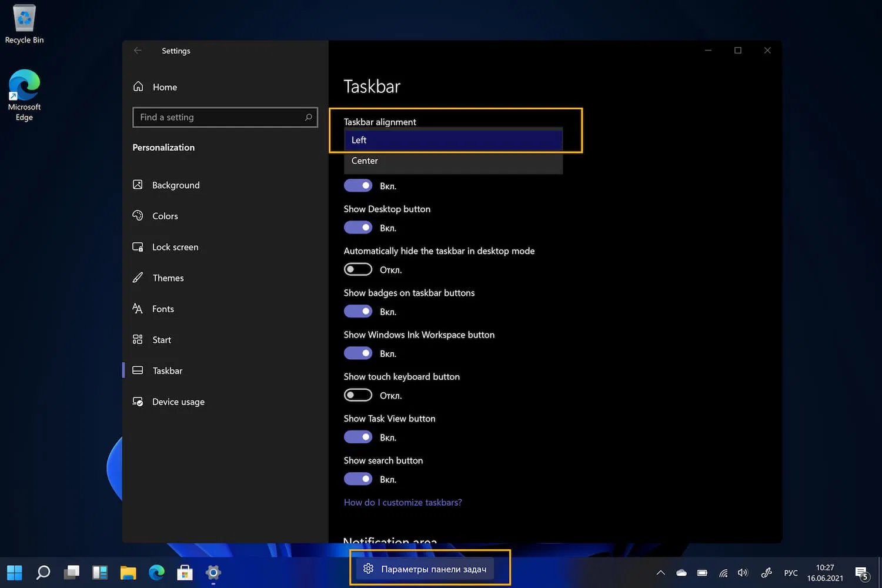This screenshot has height=588, width=882.
Task: Enable automatically hide the taskbar toggle
Action: click(358, 269)
